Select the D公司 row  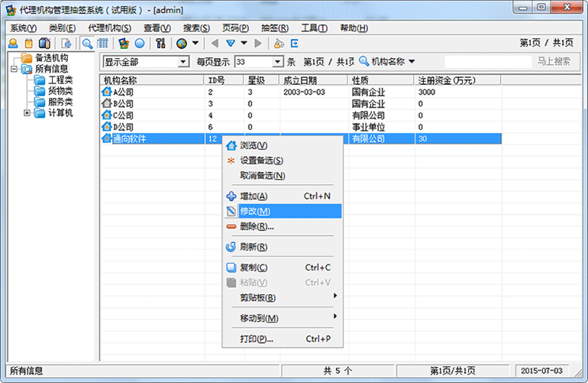[301, 127]
